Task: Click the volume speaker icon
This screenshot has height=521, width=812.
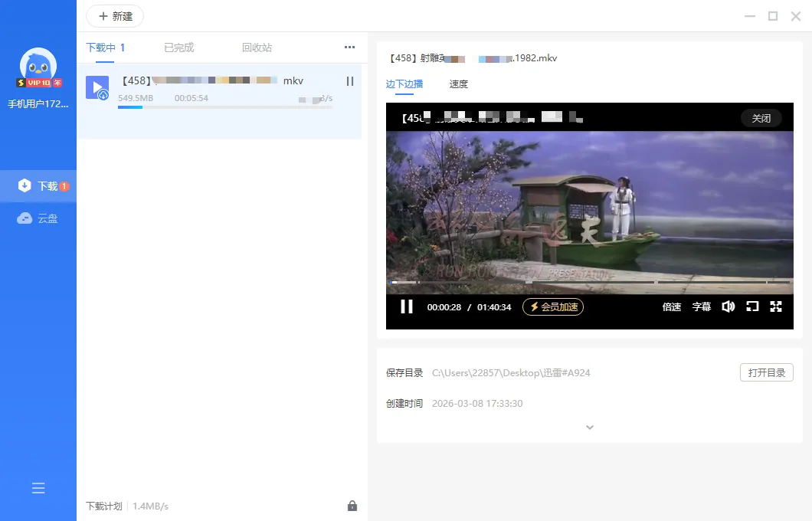Action: (x=728, y=306)
